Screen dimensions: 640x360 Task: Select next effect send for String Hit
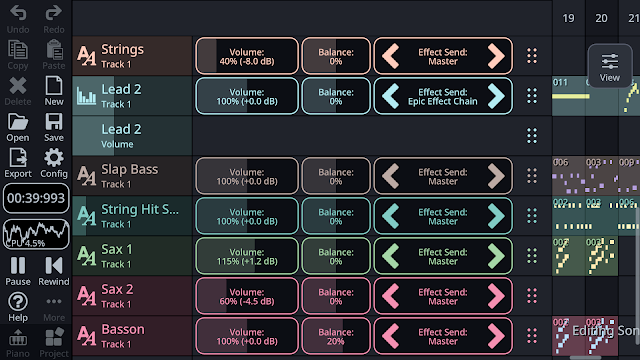click(x=496, y=216)
